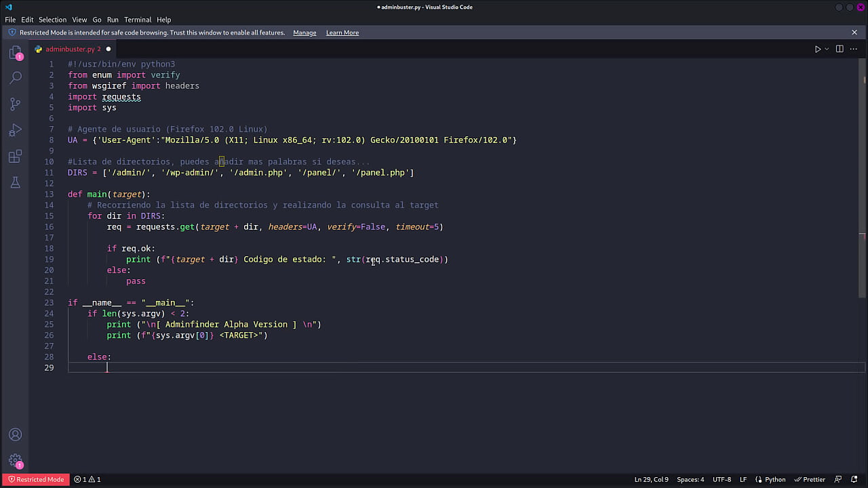Open the Extensions view
This screenshot has width=868, height=488.
click(x=15, y=157)
